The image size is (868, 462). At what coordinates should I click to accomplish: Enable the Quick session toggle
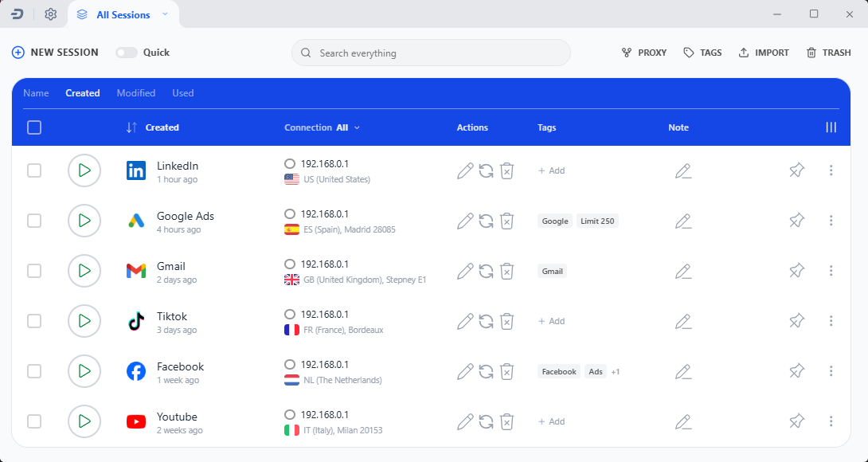coord(126,52)
